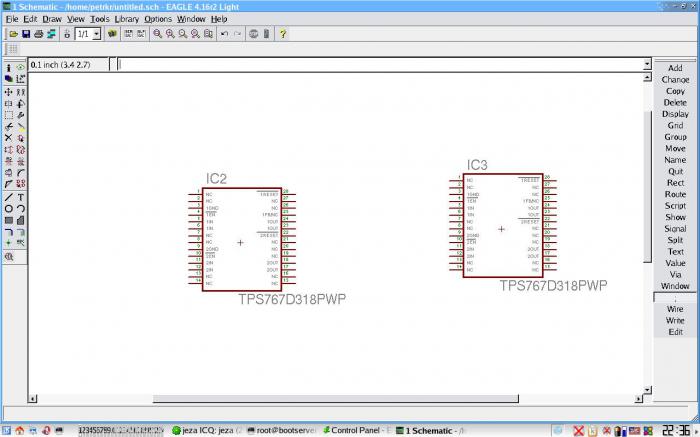
Task: Select the Text T tool
Action: click(21, 197)
